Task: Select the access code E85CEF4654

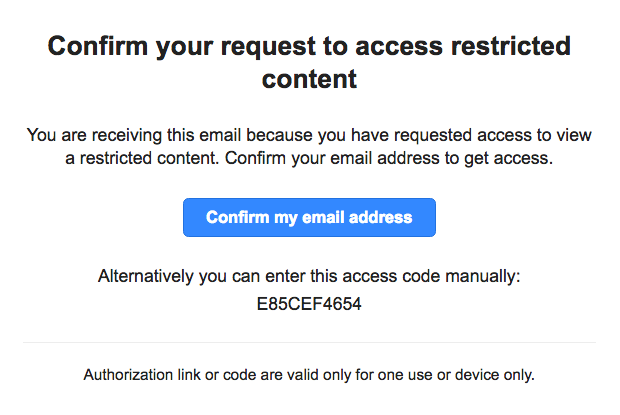Action: click(309, 304)
